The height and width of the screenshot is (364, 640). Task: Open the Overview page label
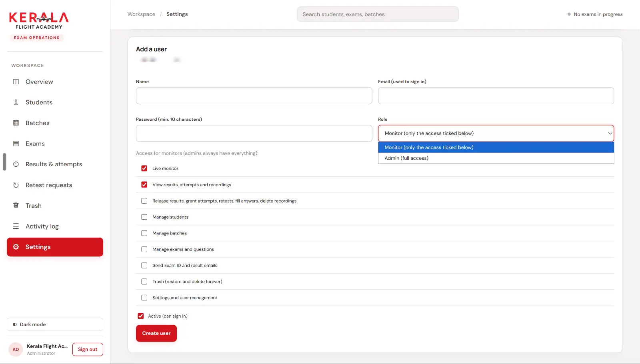point(39,82)
